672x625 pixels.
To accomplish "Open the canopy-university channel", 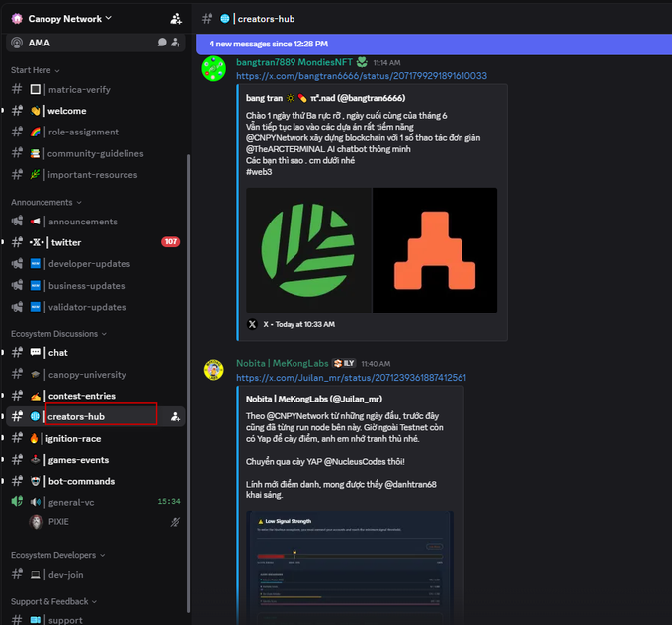I will [95, 375].
